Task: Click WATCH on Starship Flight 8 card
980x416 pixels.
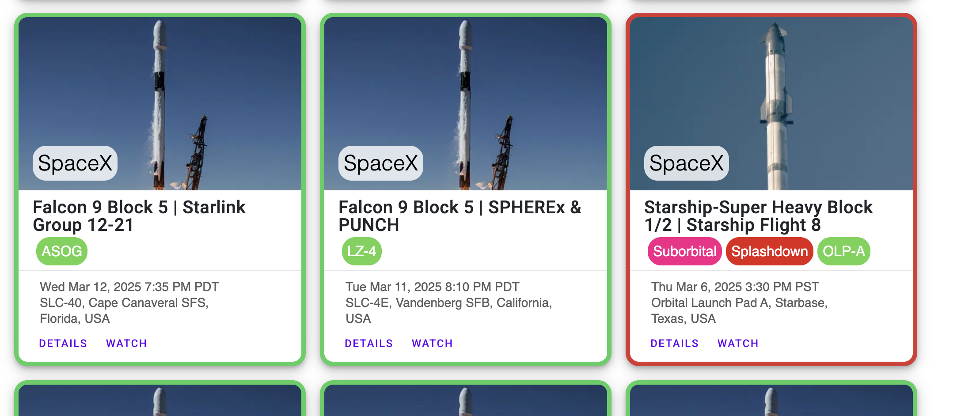Action: 738,343
